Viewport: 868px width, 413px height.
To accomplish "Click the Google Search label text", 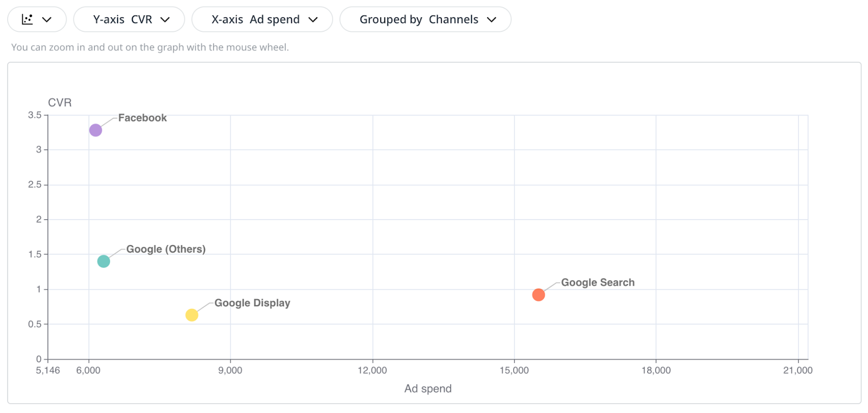I will [597, 282].
